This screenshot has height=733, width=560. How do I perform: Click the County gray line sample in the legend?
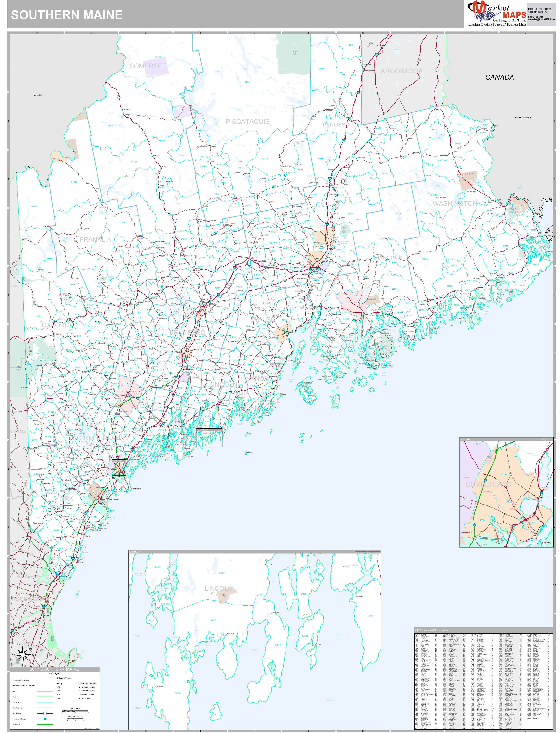point(45,691)
